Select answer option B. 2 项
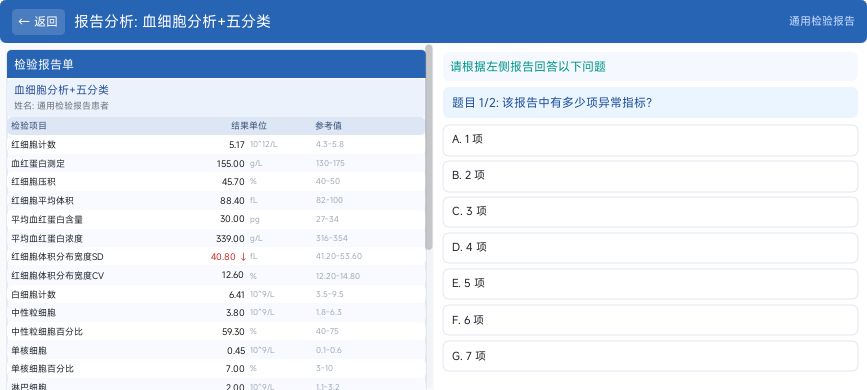 (650, 176)
